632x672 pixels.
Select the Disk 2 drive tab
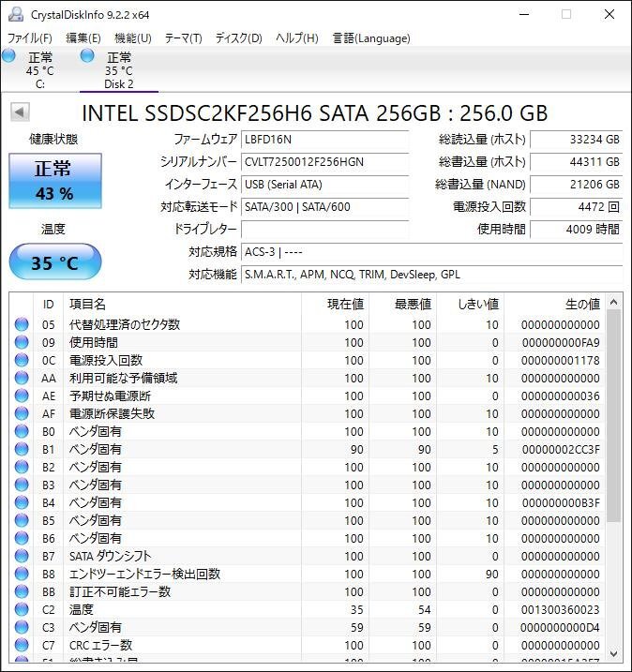[x=119, y=70]
